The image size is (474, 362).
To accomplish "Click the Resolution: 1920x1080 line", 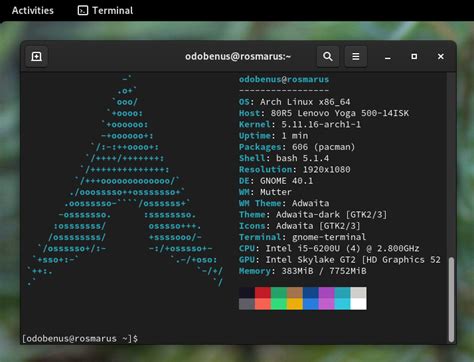I will click(x=295, y=170).
